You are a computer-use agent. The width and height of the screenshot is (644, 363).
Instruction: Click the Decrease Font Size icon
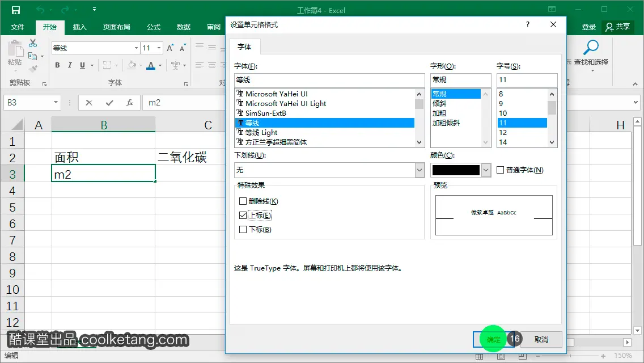[x=183, y=48]
